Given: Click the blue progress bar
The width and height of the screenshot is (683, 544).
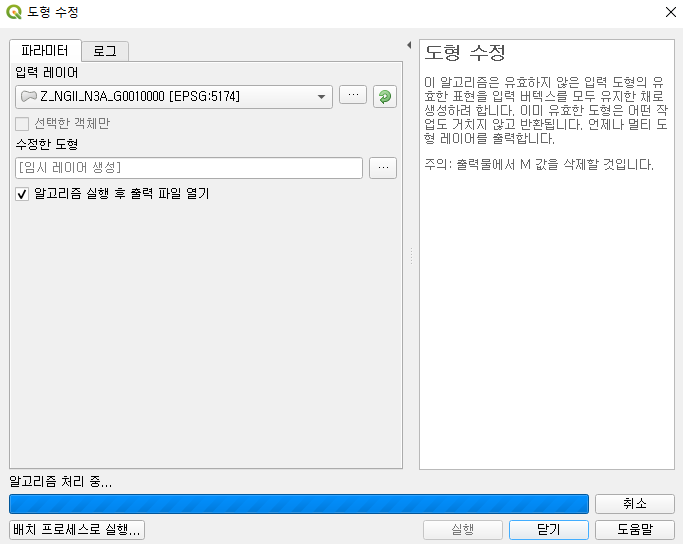Looking at the screenshot, I should tap(299, 504).
